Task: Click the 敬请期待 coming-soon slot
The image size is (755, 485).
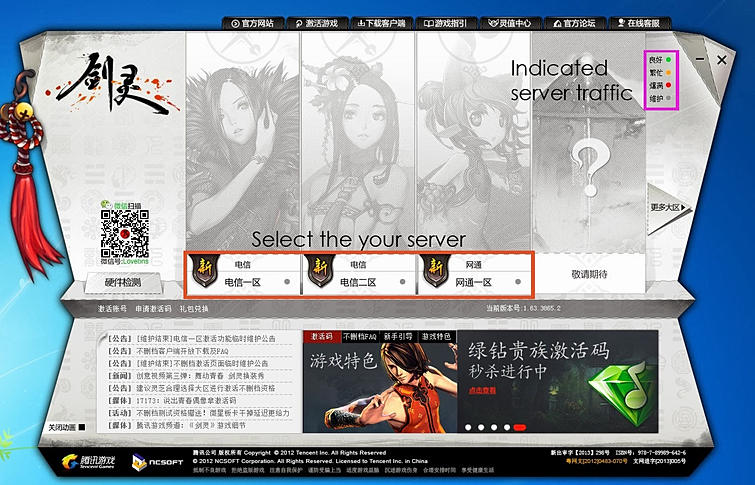Action: (589, 274)
